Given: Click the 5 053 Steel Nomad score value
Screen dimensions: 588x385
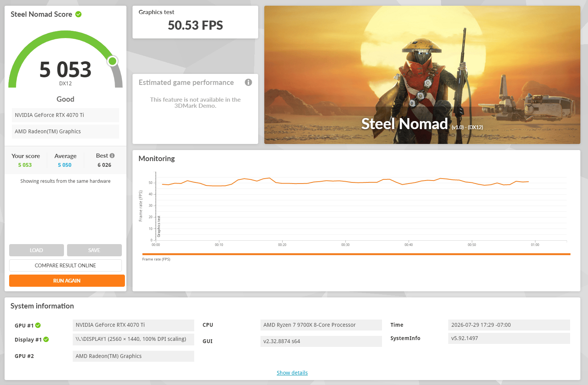Looking at the screenshot, I should [66, 70].
